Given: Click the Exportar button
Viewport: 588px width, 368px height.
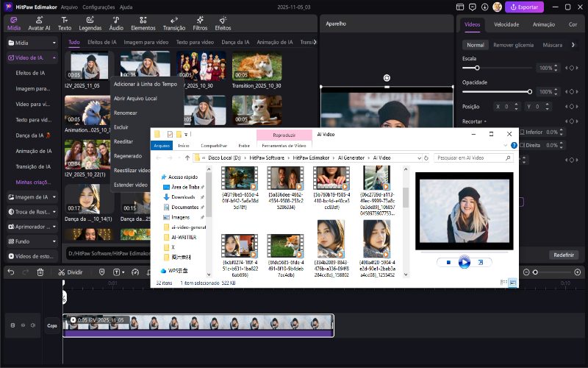Looking at the screenshot, I should click(x=524, y=7).
